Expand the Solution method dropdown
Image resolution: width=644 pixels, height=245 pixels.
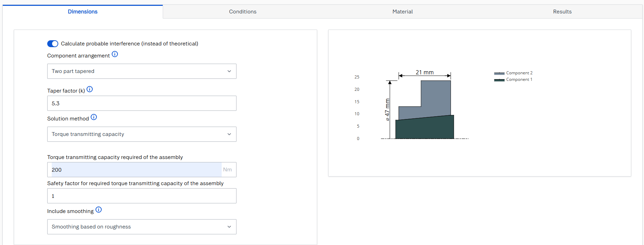142,134
